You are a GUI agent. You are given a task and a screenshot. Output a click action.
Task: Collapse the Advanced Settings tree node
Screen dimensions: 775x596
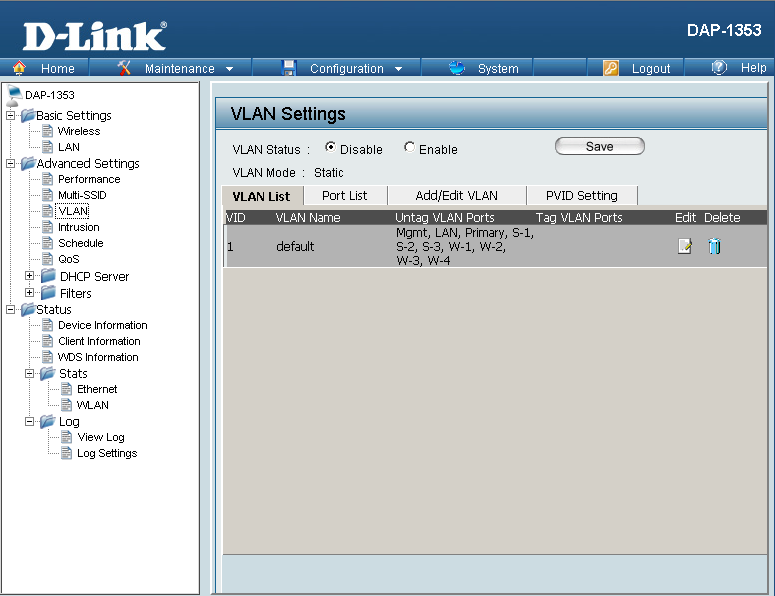10,164
